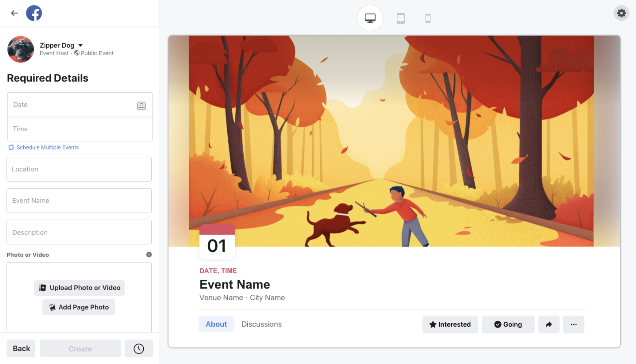Screen dimensions: 636x364
Task: Expand the Zipper Dog host dropdown
Action: tap(81, 45)
